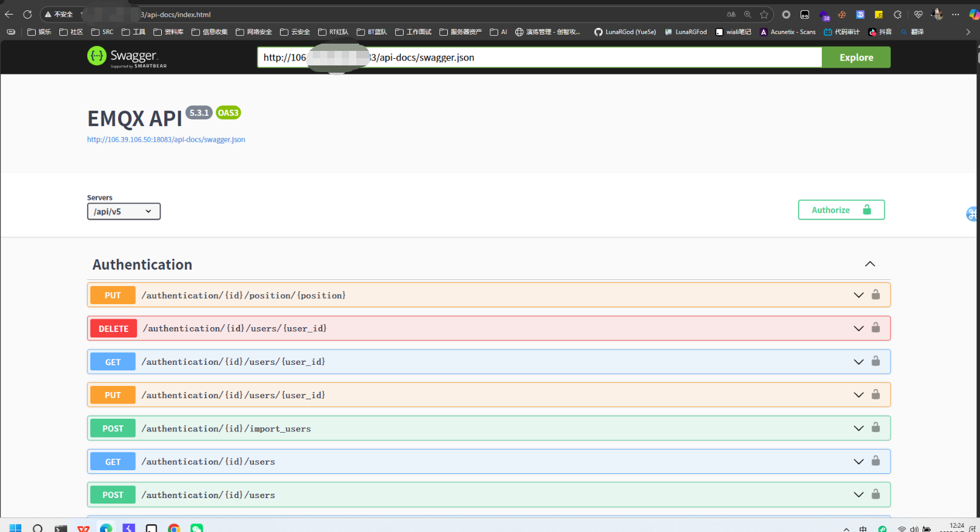The width and height of the screenshot is (980, 532).
Task: Open the 娱乐 bookmark folder
Action: pyautogui.click(x=39, y=32)
